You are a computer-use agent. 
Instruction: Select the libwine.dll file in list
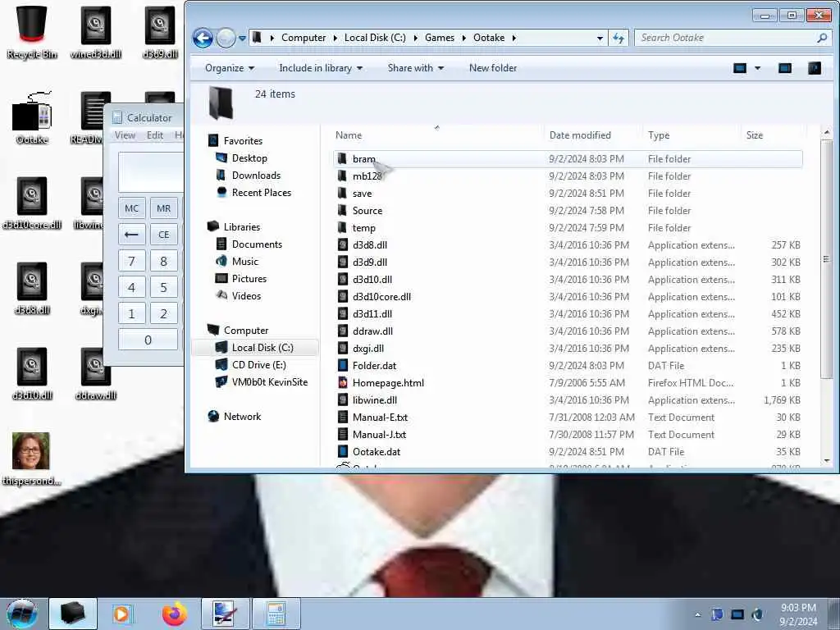coord(374,400)
